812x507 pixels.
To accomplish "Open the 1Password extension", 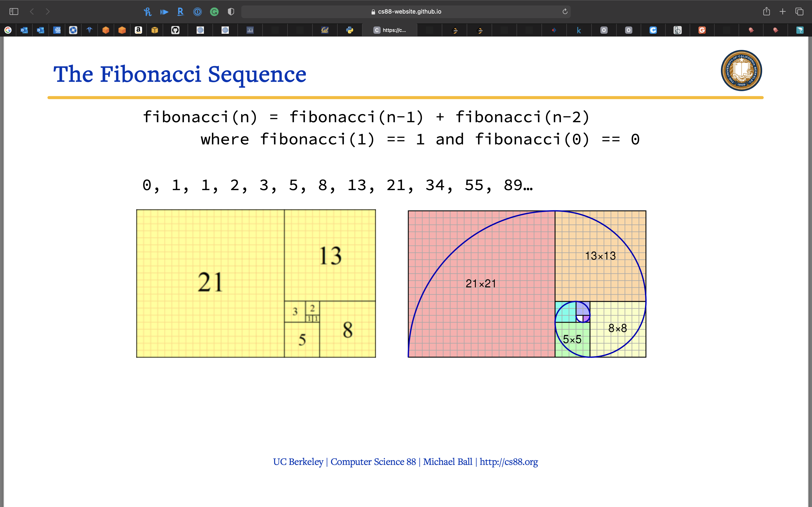I will (x=197, y=12).
